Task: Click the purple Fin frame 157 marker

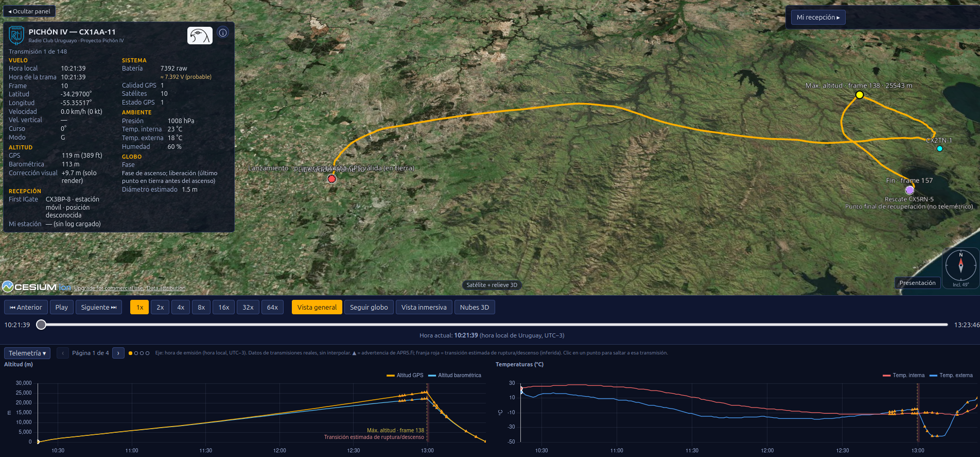Action: click(909, 190)
